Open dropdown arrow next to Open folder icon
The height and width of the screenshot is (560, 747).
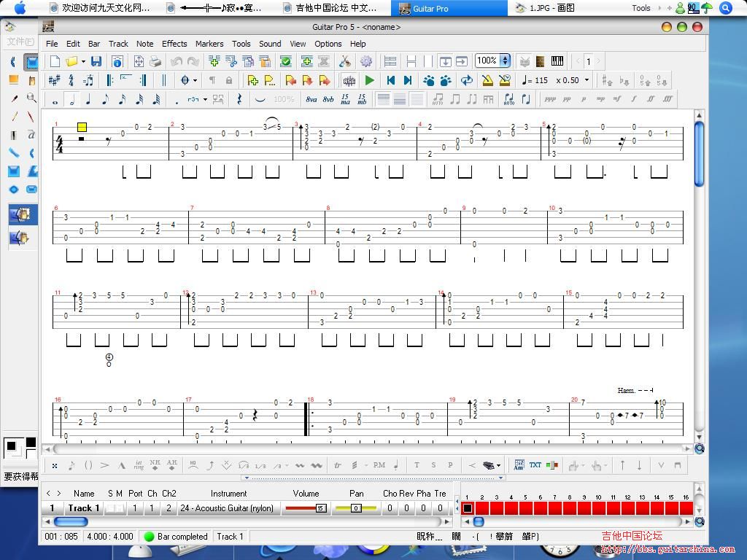[x=83, y=61]
